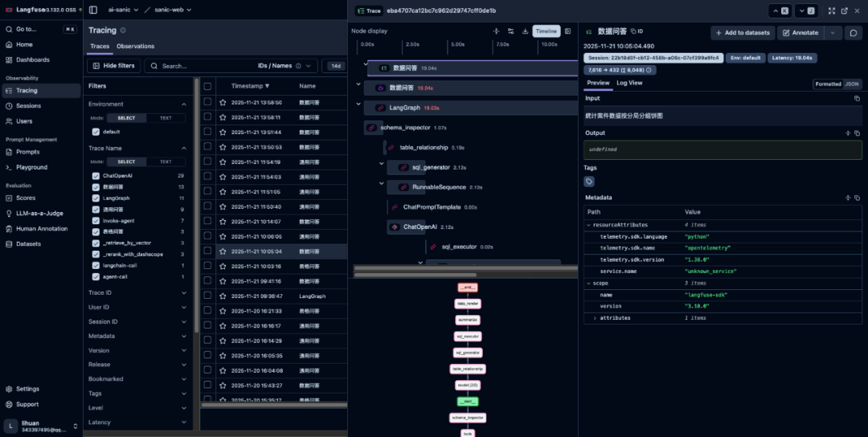Toggle the LangGraph trace name checkbox
Image resolution: width=868 pixels, height=437 pixels.
96,198
